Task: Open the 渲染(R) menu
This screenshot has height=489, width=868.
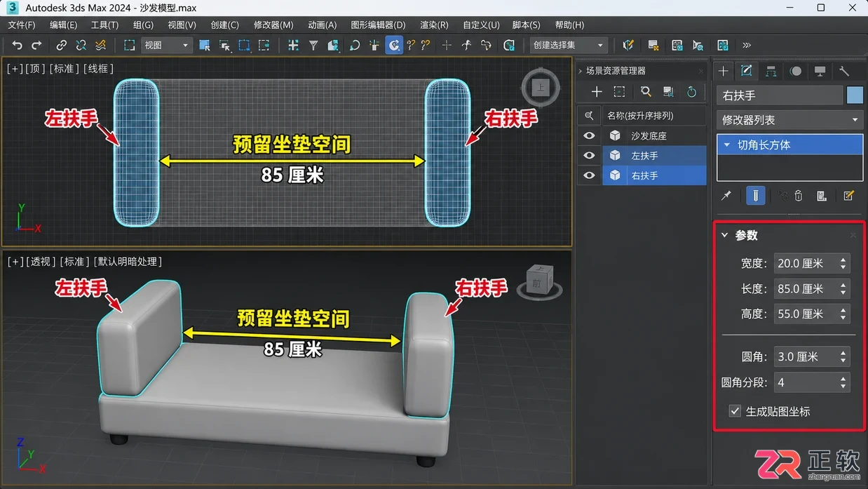Action: coord(434,25)
